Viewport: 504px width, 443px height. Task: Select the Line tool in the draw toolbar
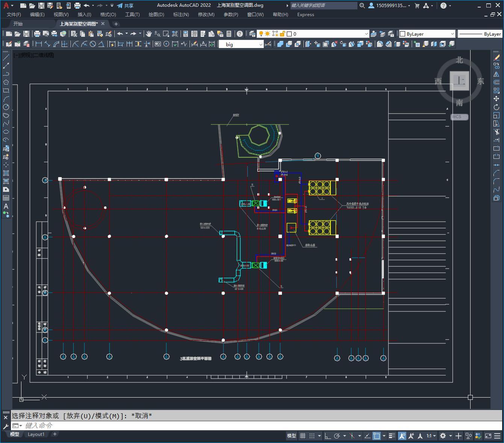click(x=6, y=57)
